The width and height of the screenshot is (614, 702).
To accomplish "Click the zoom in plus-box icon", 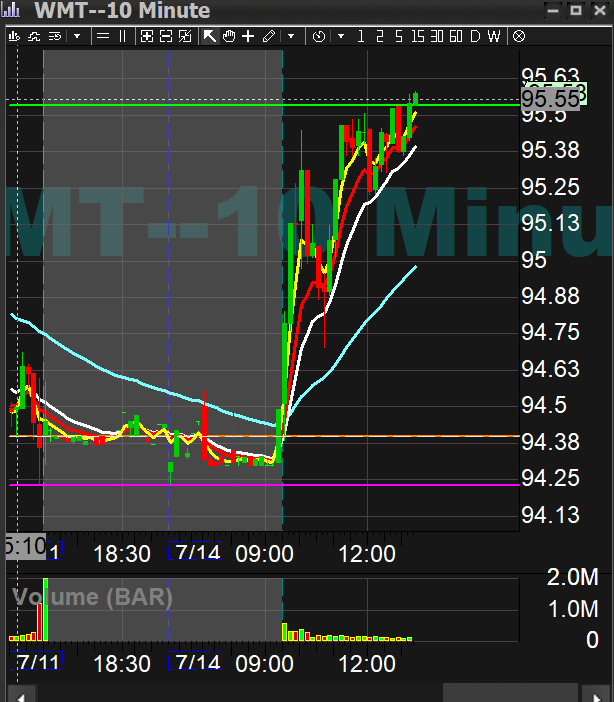I will (146, 36).
